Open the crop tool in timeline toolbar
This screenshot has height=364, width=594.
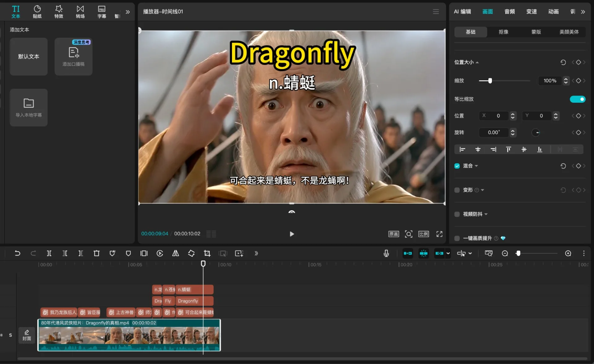click(207, 254)
